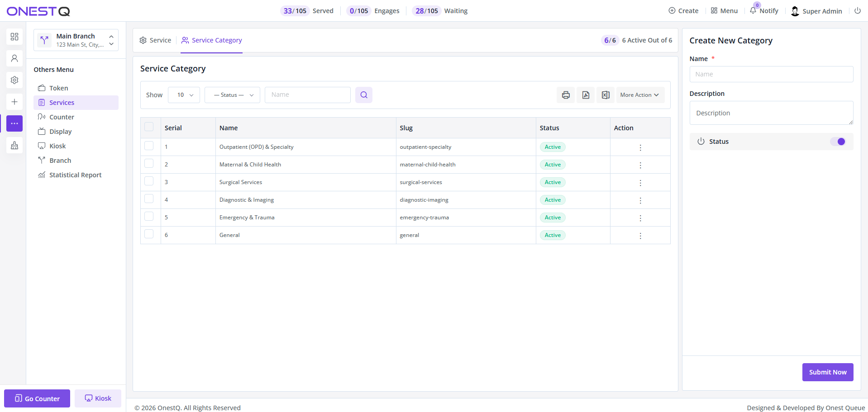
Task: Open actions menu for Emergency & Trauma row
Action: pos(640,218)
